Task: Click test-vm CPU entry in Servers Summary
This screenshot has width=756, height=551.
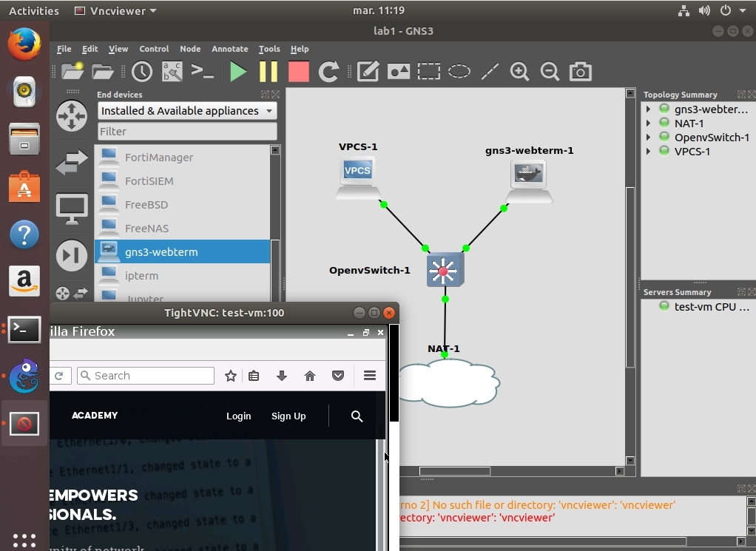Action: tap(705, 307)
